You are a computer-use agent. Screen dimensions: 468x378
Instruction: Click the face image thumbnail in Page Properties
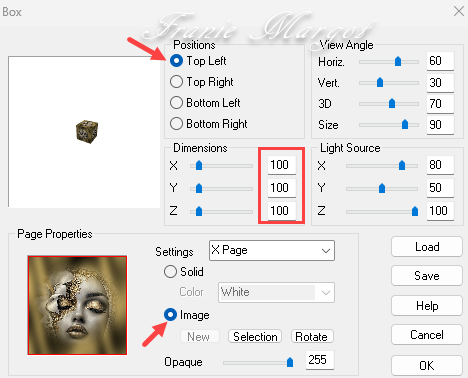(x=77, y=305)
